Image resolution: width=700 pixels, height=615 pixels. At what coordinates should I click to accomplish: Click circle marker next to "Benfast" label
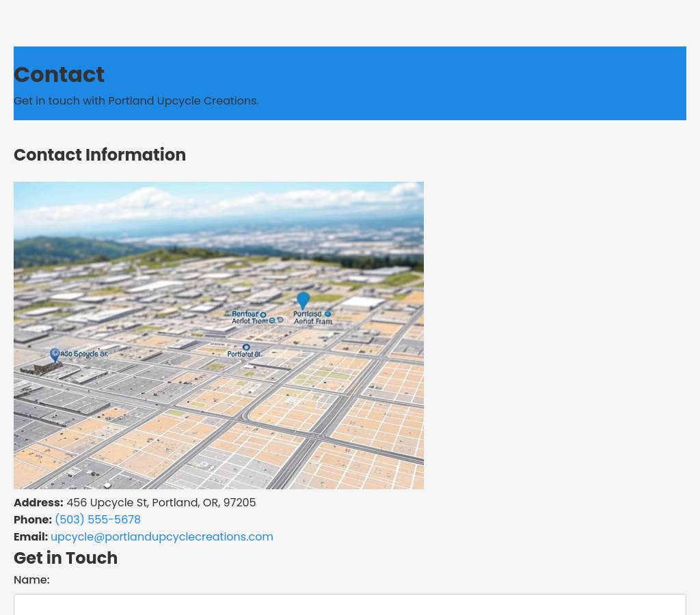(263, 315)
